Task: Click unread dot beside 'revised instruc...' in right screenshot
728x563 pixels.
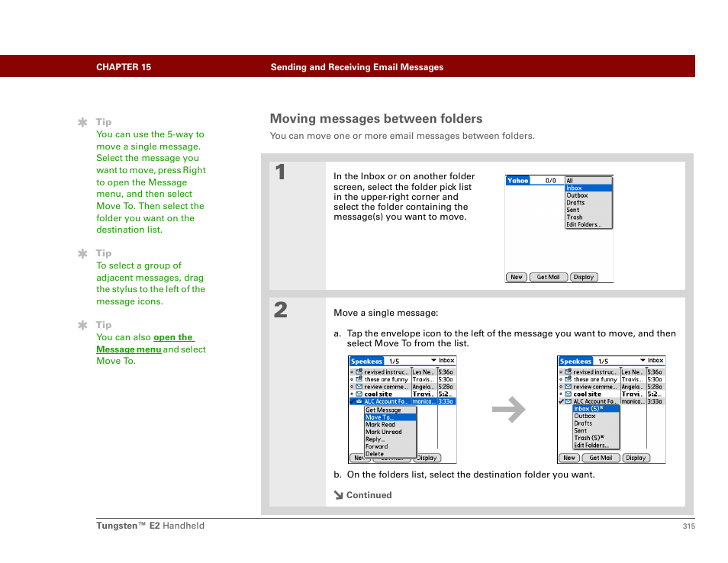Action: 562,372
